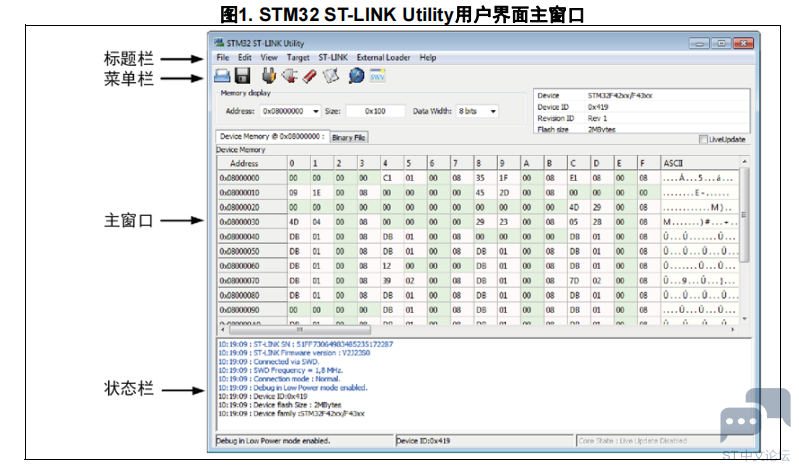Viewport: 799px width, 471px height.
Task: Click the Open file toolbar icon
Action: pyautogui.click(x=222, y=76)
